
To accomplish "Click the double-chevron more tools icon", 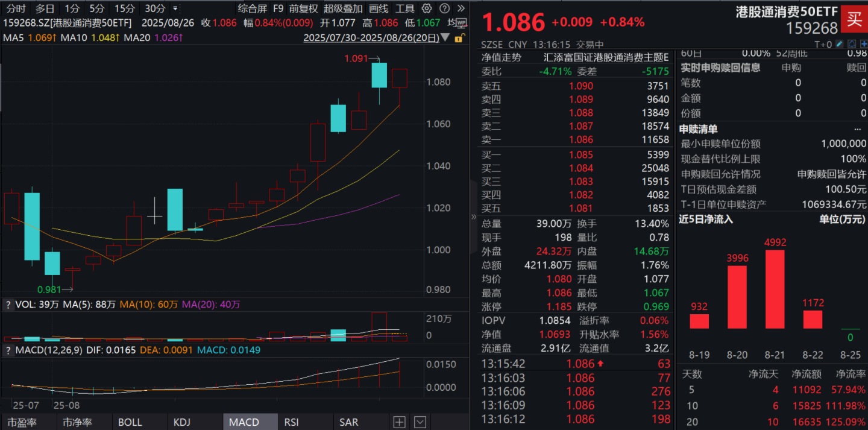I will click(x=461, y=8).
